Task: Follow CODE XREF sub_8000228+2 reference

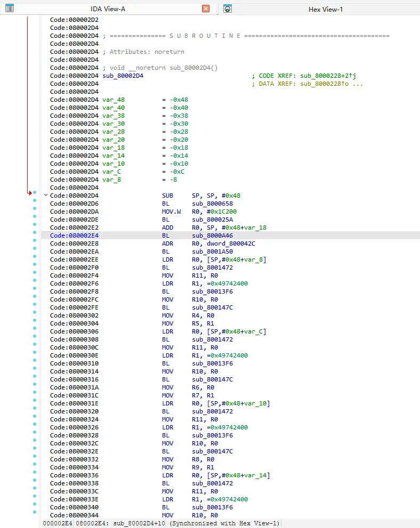Action: (x=328, y=76)
